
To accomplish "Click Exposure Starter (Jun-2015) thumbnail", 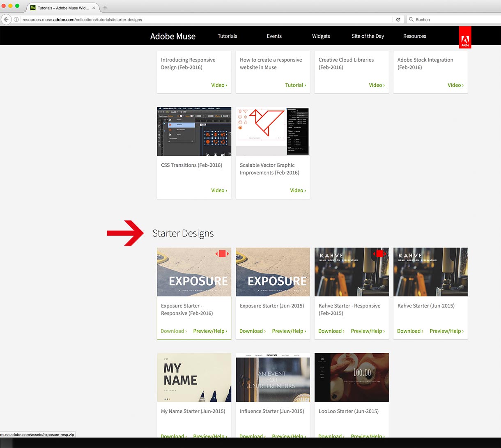I will (x=273, y=272).
